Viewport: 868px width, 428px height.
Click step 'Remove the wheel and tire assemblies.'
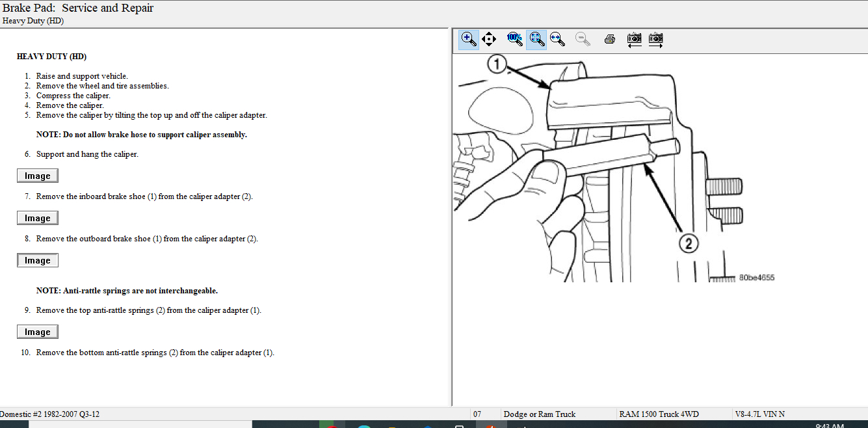pos(103,86)
